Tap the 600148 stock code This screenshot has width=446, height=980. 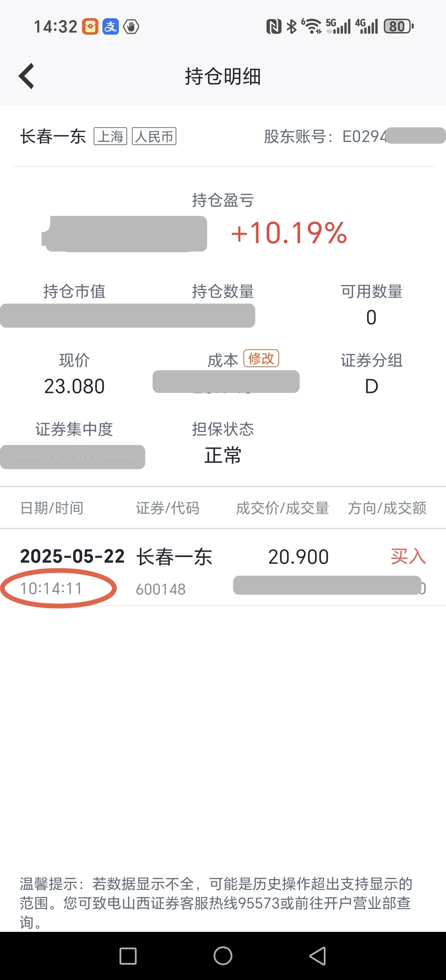point(161,589)
